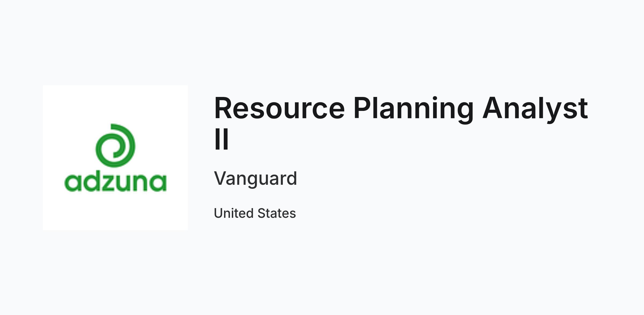Viewport: 644px width, 315px height.
Task: Click the adzuna wordmark text in logo
Action: click(x=116, y=182)
